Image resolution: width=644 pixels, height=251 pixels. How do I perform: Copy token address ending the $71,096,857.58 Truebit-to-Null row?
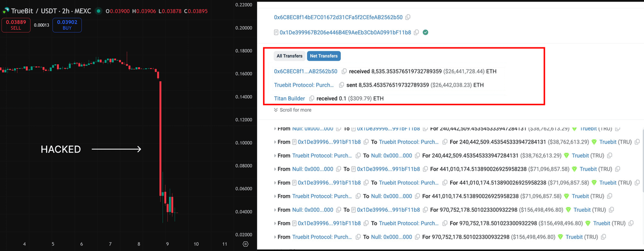pos(610,196)
